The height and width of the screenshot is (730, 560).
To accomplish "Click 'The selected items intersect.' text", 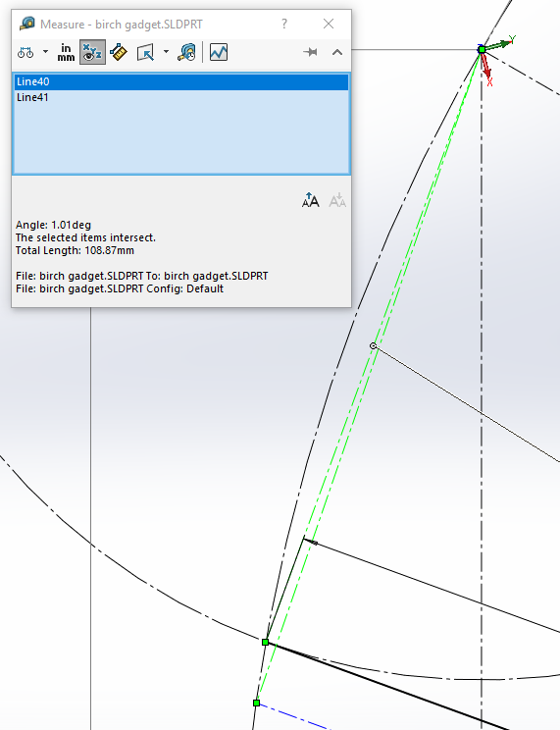I will (85, 237).
